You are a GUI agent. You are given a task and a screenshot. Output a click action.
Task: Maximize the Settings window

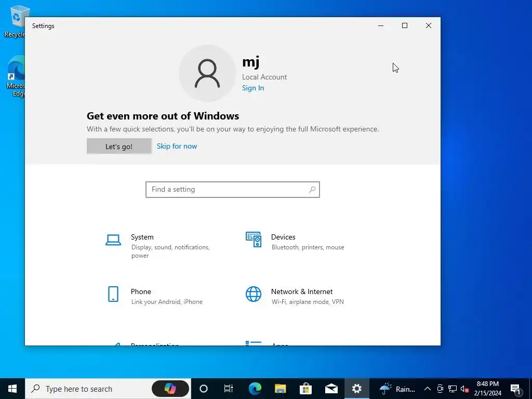point(405,25)
